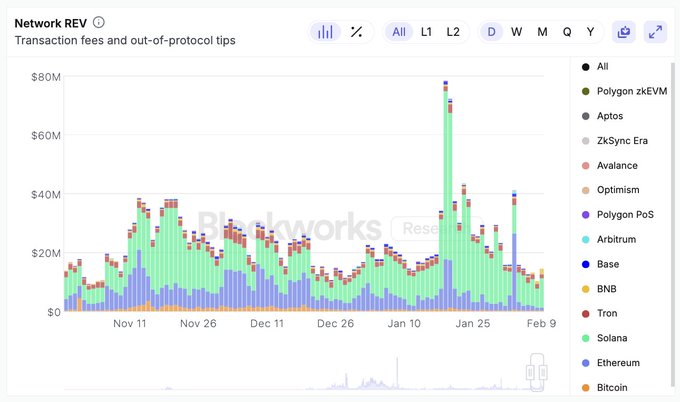
Task: Click the Jan 10 x-axis label
Action: pos(404,324)
